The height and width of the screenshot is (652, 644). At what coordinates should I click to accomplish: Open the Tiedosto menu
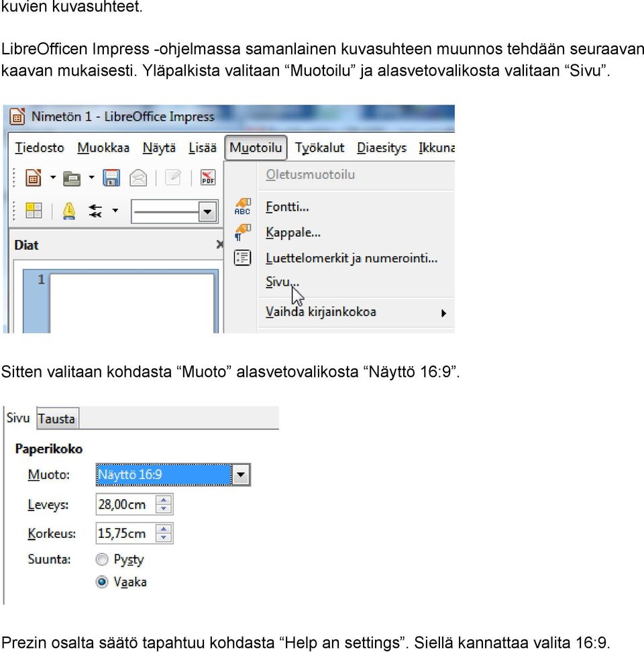pos(40,148)
